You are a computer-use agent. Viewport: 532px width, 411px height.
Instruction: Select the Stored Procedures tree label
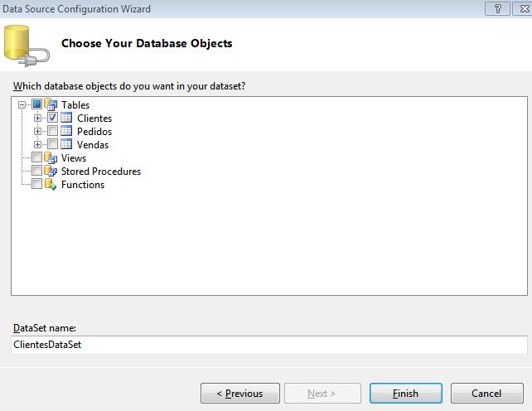click(101, 172)
